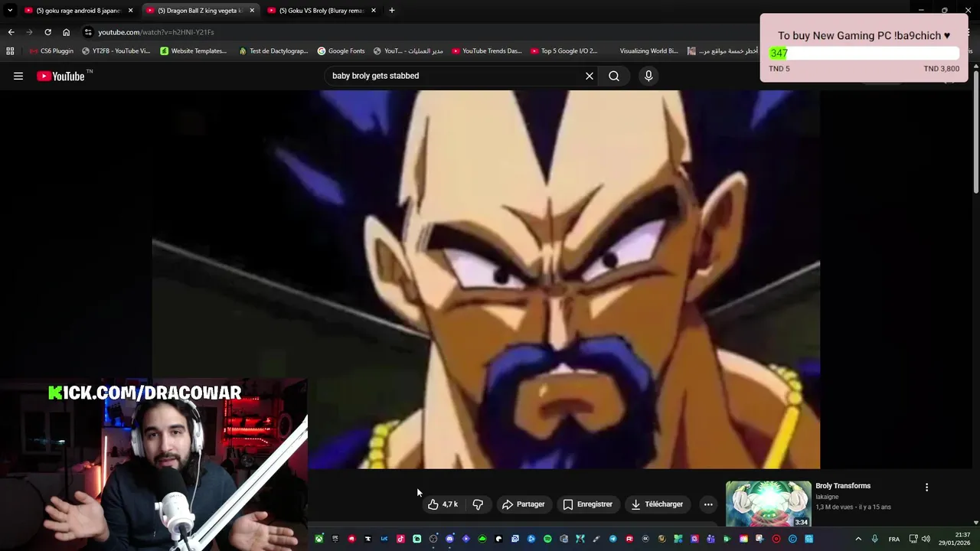Screen dimensions: 980x551
Task: Open Microsoft Teams in taskbar
Action: [x=711, y=539]
